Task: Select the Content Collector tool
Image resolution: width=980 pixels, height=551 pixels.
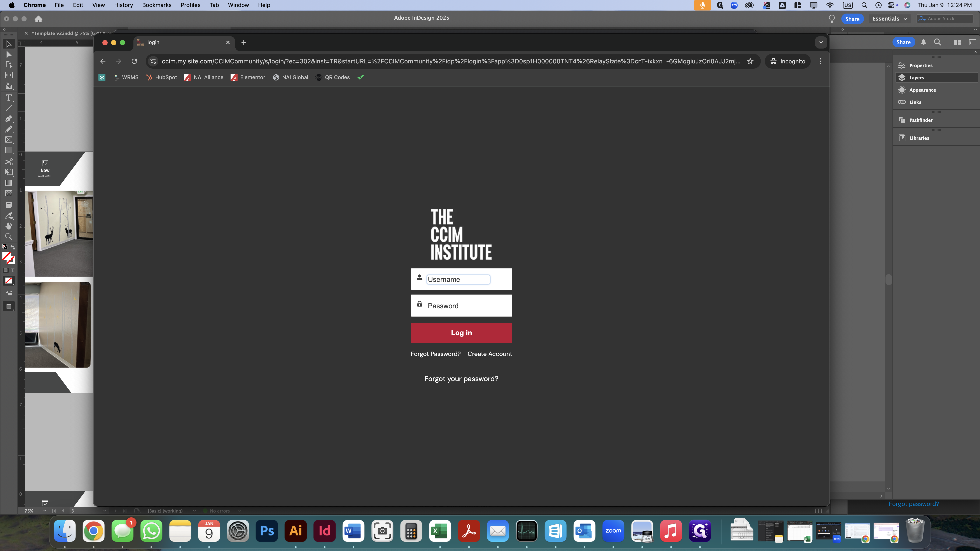Action: coord(8,86)
